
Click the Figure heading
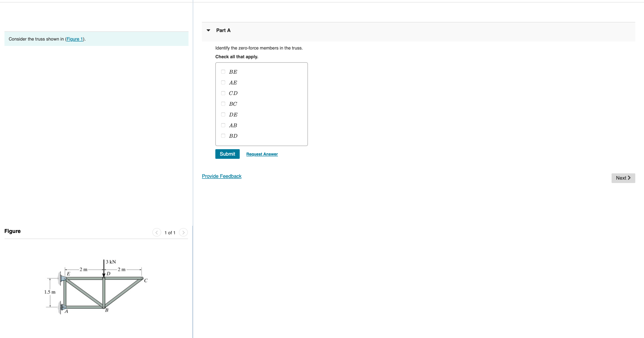click(12, 231)
